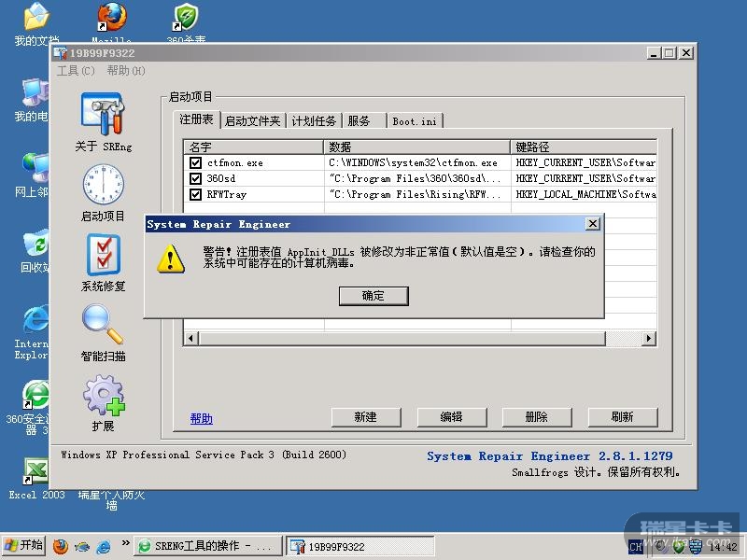Switch to the 计划任务 tab
This screenshot has width=747, height=560.
pyautogui.click(x=314, y=121)
